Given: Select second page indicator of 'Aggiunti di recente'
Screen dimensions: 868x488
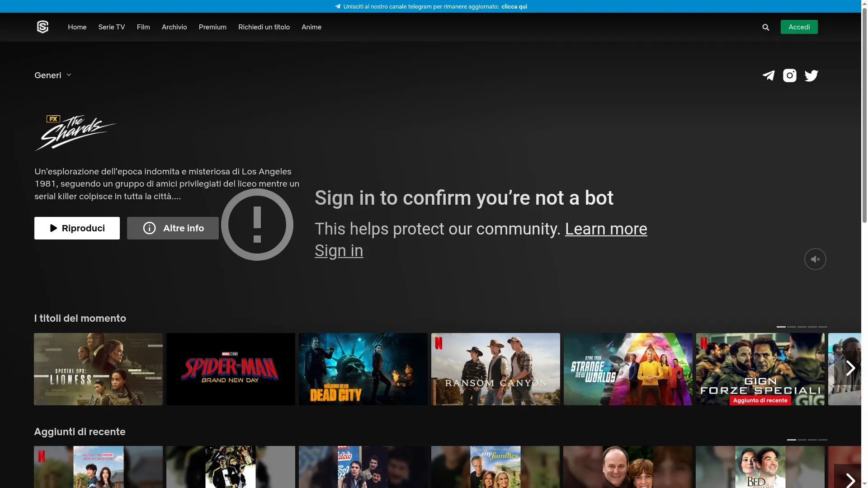Looking at the screenshot, I should (802, 440).
